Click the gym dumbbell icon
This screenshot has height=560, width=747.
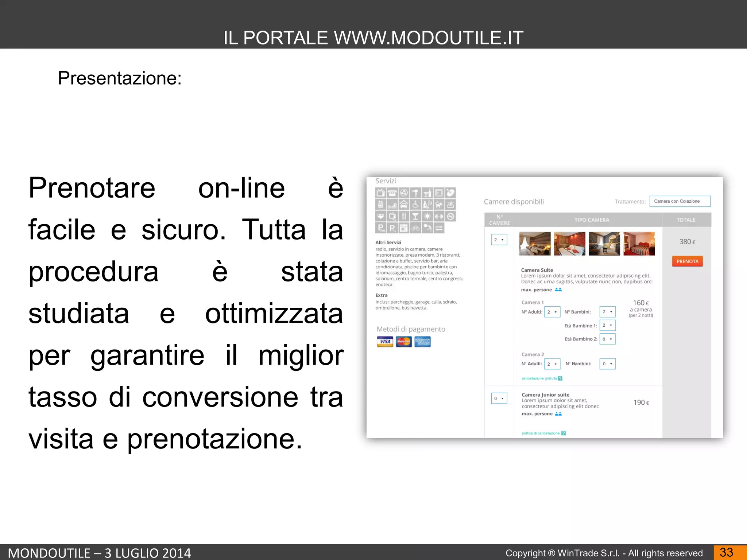(x=439, y=216)
